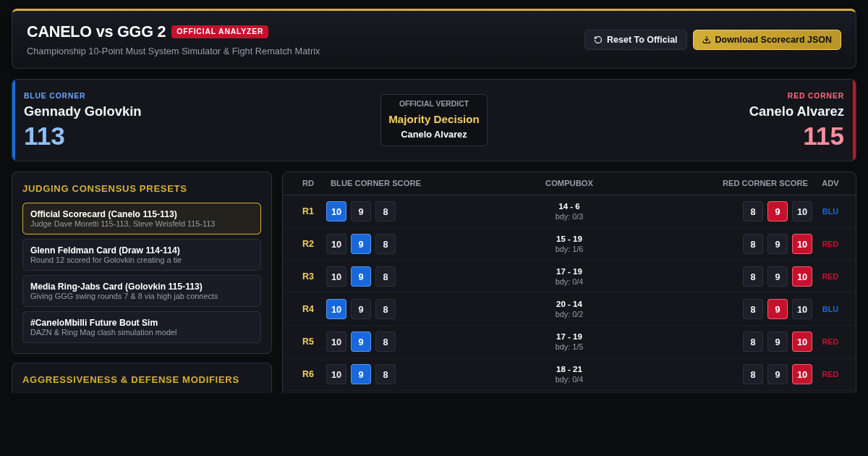Set R3 blue corner score to 8
The width and height of the screenshot is (868, 456).
click(x=386, y=276)
